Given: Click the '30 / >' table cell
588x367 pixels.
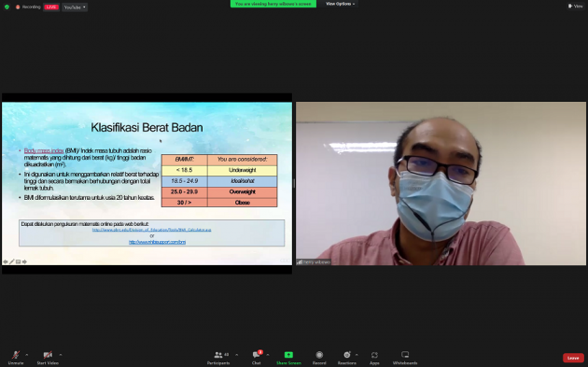Looking at the screenshot, I should (x=184, y=203).
